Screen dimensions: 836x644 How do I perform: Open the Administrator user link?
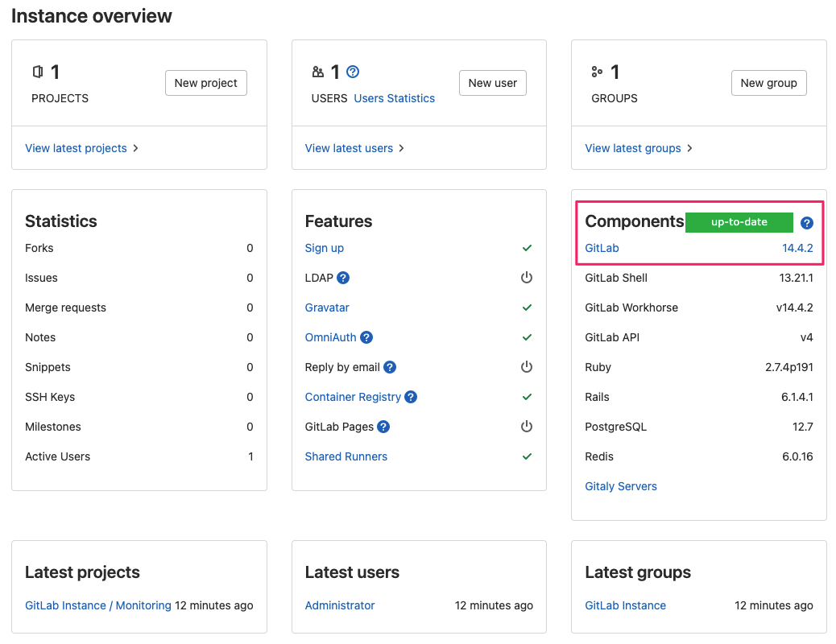coord(340,605)
